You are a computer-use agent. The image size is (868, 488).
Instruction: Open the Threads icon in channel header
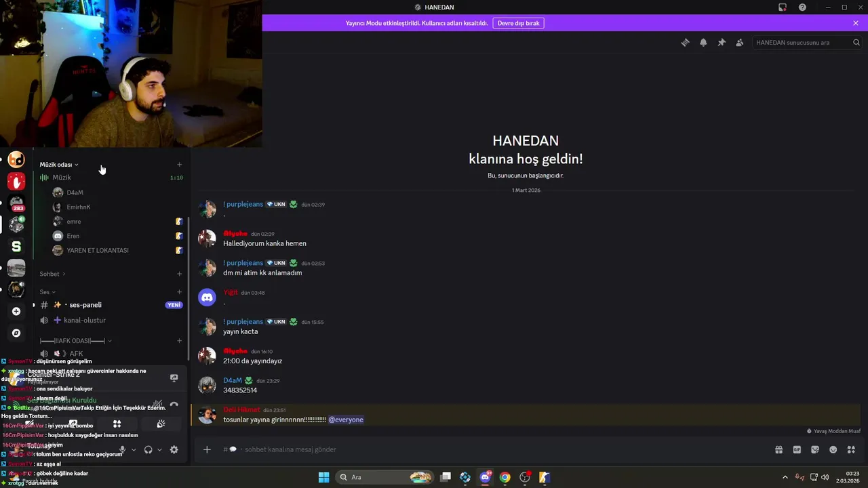coord(685,42)
